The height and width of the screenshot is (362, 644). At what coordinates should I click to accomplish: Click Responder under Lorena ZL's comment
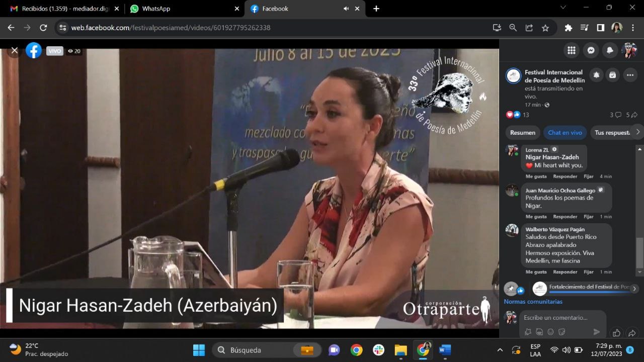565,176
